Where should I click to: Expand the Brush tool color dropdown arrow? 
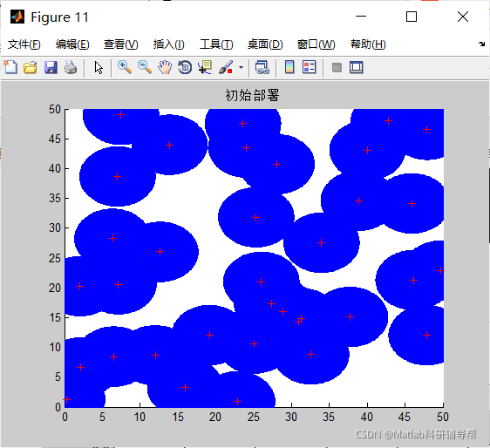pyautogui.click(x=241, y=67)
